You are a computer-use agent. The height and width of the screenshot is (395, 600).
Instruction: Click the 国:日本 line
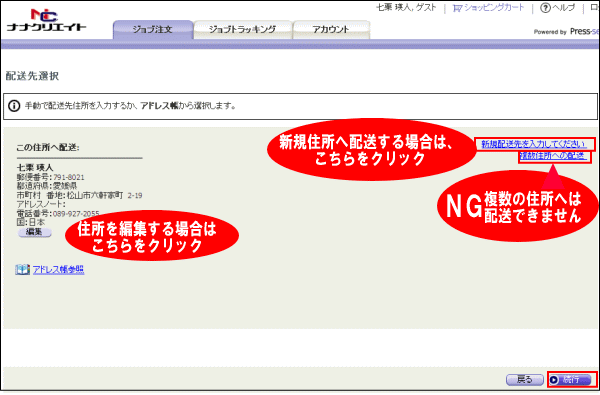pyautogui.click(x=31, y=222)
